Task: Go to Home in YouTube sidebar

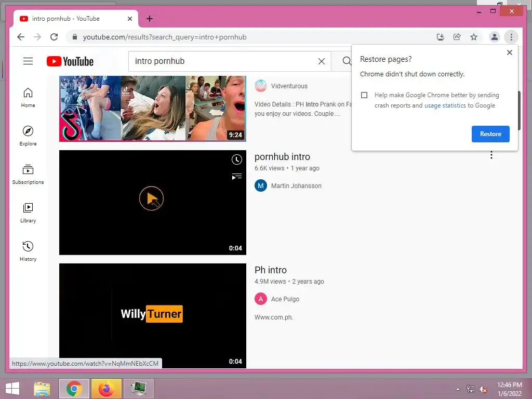Action: (28, 97)
